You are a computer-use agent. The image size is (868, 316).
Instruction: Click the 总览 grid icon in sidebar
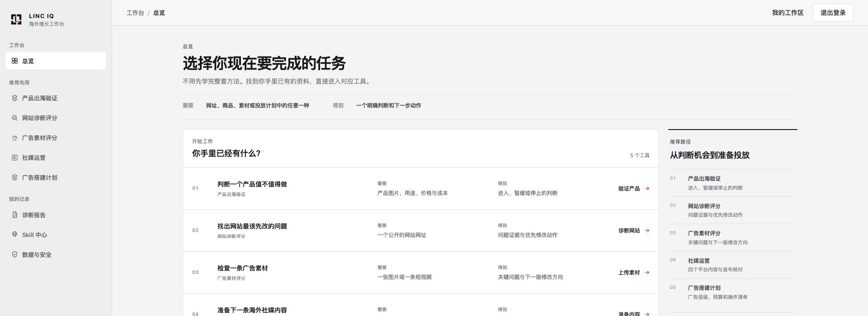coord(14,61)
